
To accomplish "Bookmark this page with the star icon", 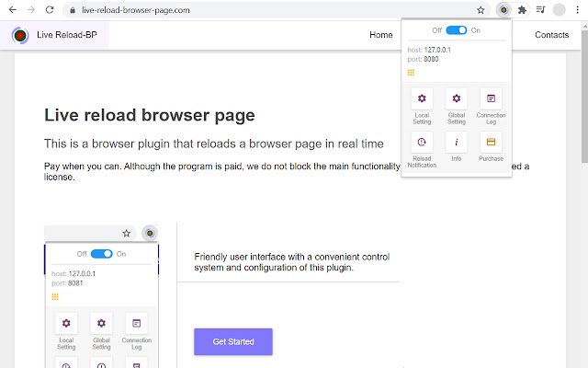I will 481,10.
